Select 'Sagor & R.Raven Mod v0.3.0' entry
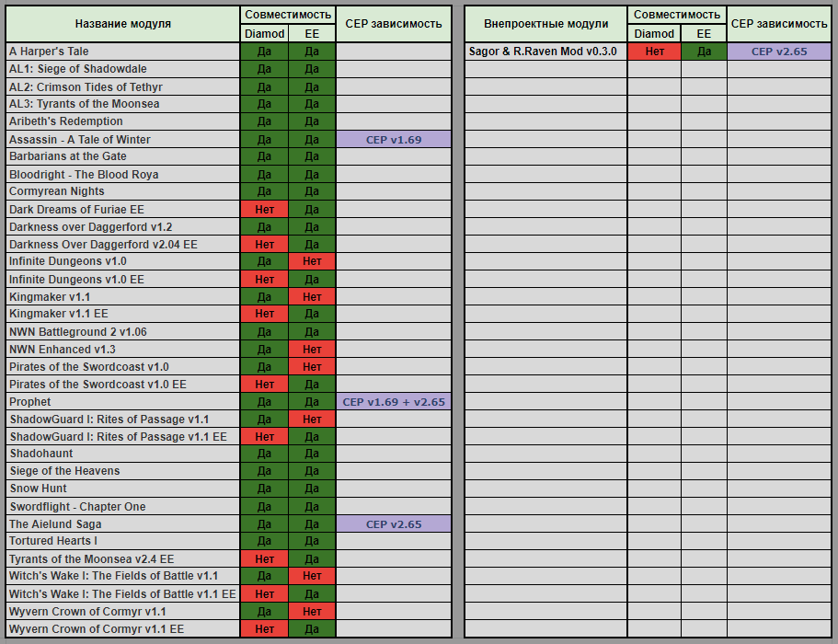Screen dimensions: 838x644 543,52
